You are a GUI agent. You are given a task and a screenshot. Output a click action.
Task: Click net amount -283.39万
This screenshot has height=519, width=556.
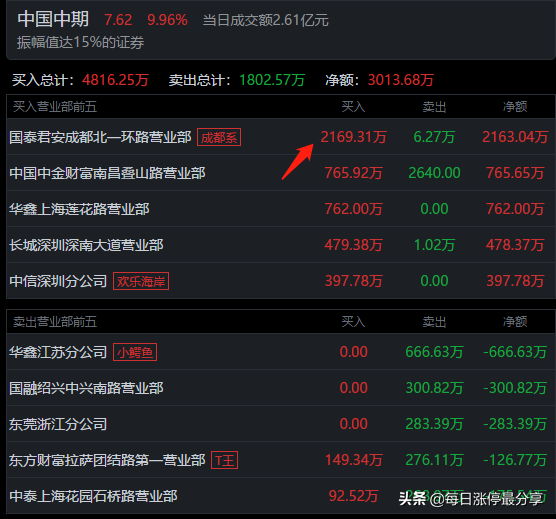[x=515, y=424]
